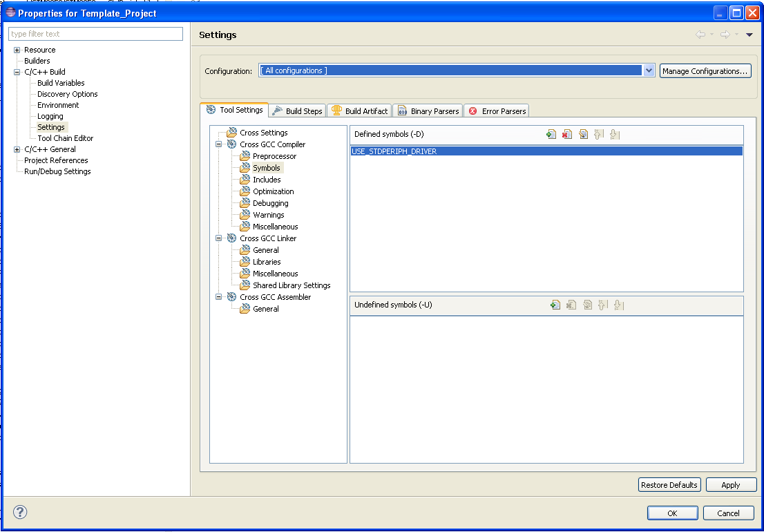This screenshot has height=532, width=764.
Task: Select the USE_STDPERIPH_DRIVER symbol
Action: [x=546, y=151]
